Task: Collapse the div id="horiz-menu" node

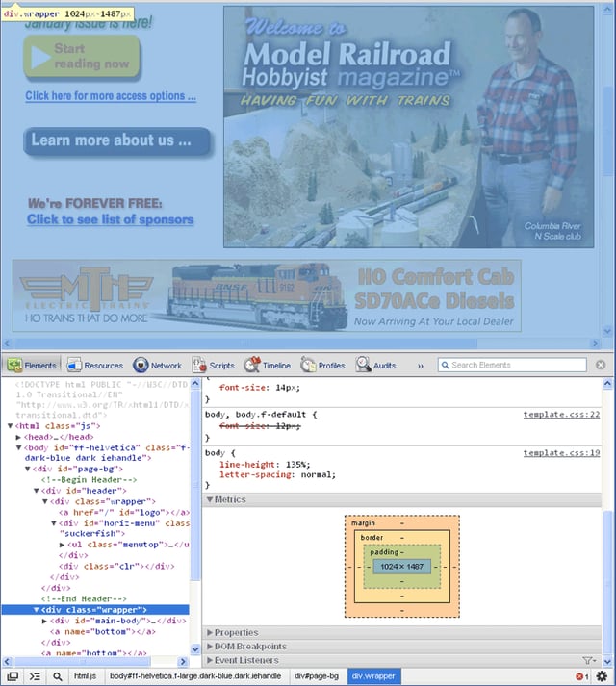Action: 53,523
